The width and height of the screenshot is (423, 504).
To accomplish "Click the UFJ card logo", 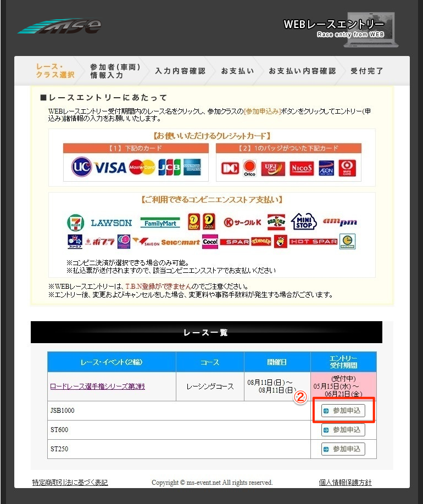I will pyautogui.click(x=273, y=168).
